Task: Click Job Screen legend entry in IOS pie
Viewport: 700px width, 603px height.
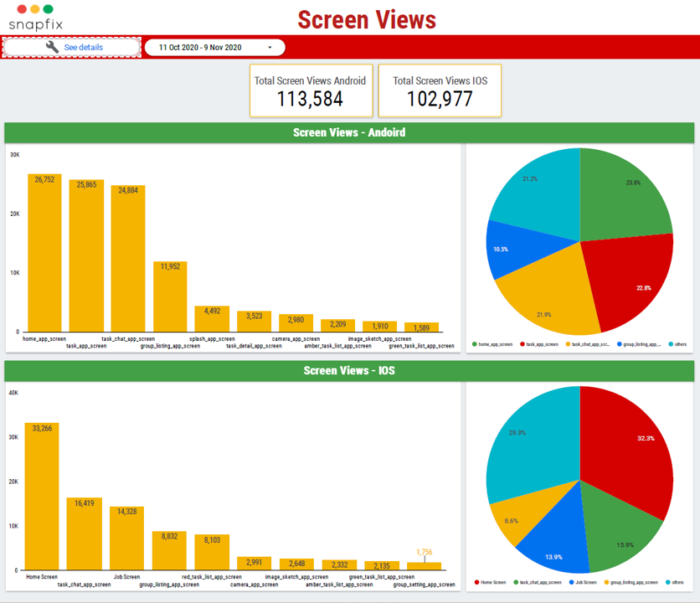Action: click(x=583, y=582)
